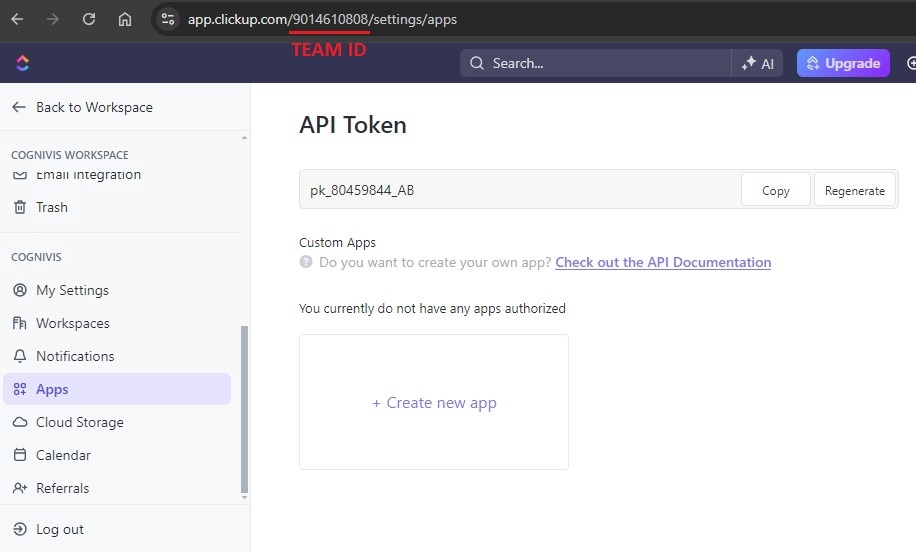Click inside the Search field
Screen dimensions: 916x552
[600, 63]
